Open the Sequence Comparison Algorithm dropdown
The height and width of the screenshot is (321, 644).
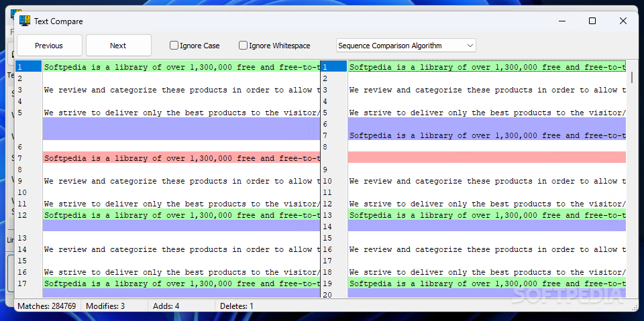click(406, 46)
